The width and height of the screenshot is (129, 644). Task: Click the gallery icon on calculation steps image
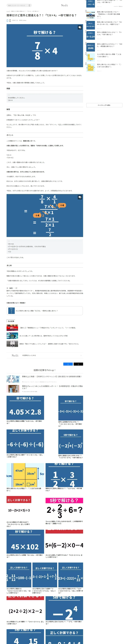tap(80, 197)
